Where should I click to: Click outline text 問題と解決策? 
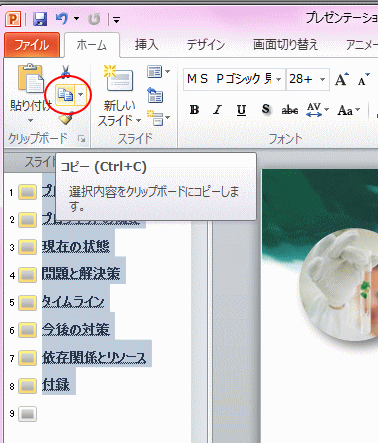tap(81, 274)
